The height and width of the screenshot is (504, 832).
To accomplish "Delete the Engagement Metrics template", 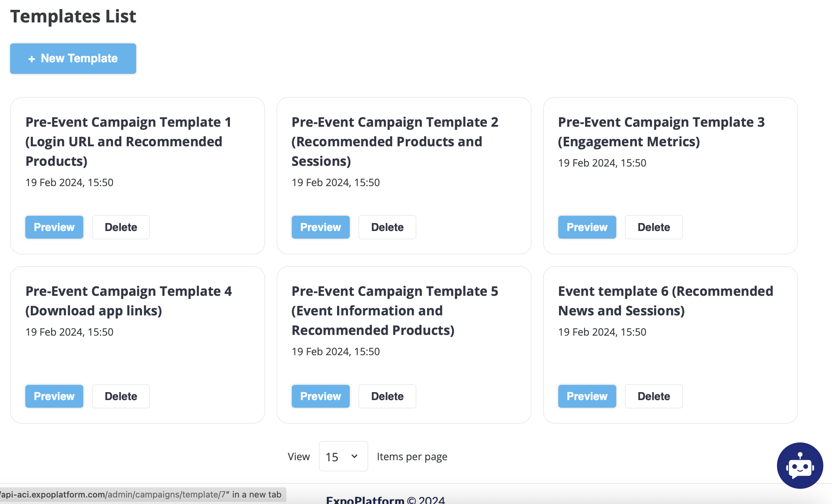I will click(654, 227).
